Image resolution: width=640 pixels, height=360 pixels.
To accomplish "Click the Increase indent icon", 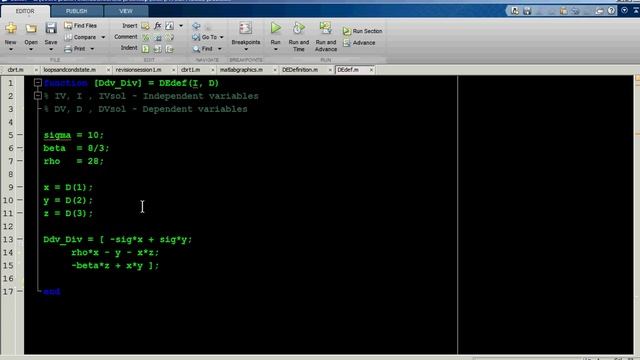I will 158,49.
